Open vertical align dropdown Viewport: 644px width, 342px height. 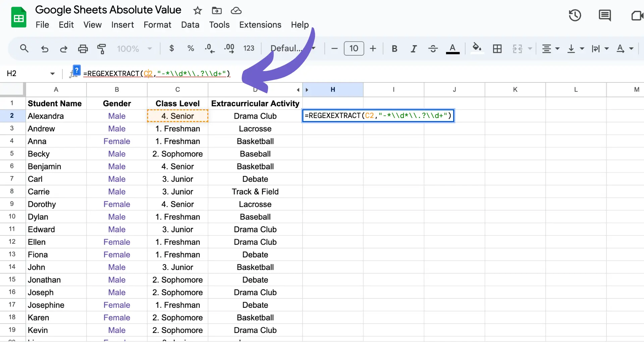click(x=575, y=49)
